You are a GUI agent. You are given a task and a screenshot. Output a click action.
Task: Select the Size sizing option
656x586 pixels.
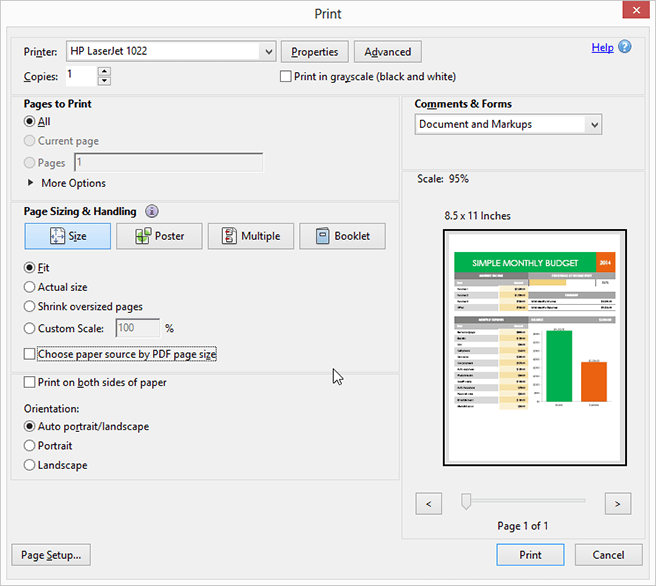click(x=67, y=236)
